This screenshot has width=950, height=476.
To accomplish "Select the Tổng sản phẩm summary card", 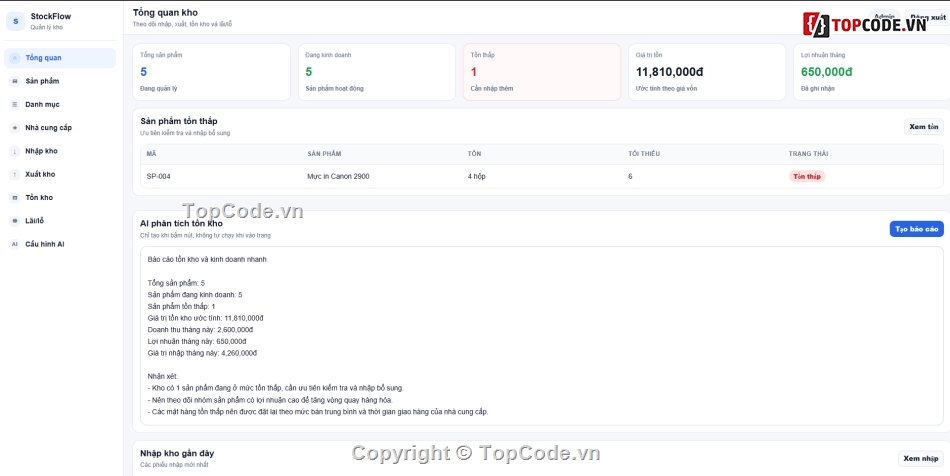I will pos(211,72).
